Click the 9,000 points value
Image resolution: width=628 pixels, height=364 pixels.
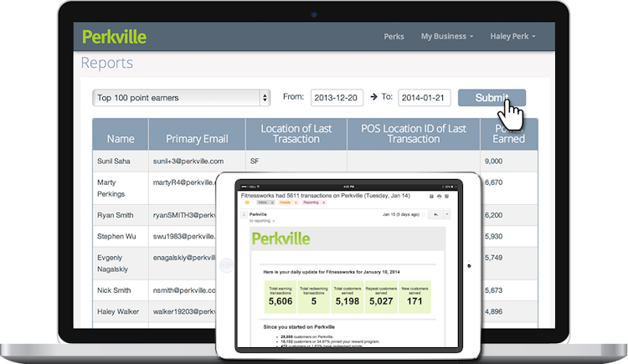(x=493, y=161)
